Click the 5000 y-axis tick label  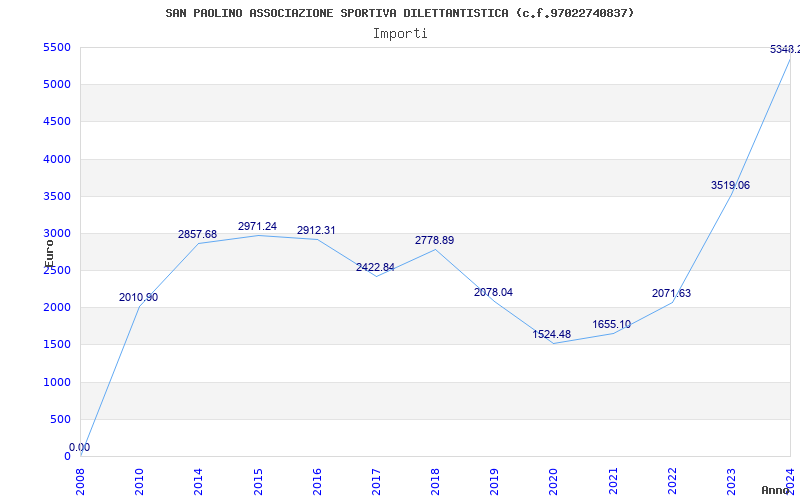coord(57,84)
